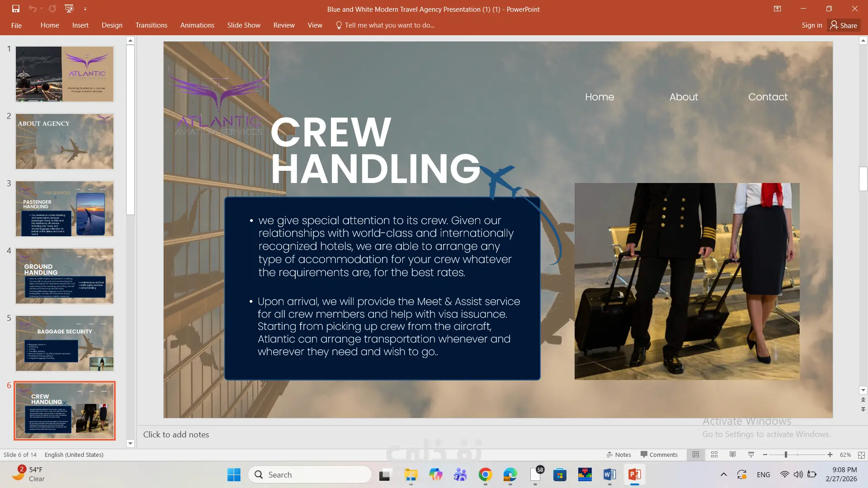This screenshot has height=488, width=868.
Task: Open Ribbon Display Options menu
Action: [777, 9]
